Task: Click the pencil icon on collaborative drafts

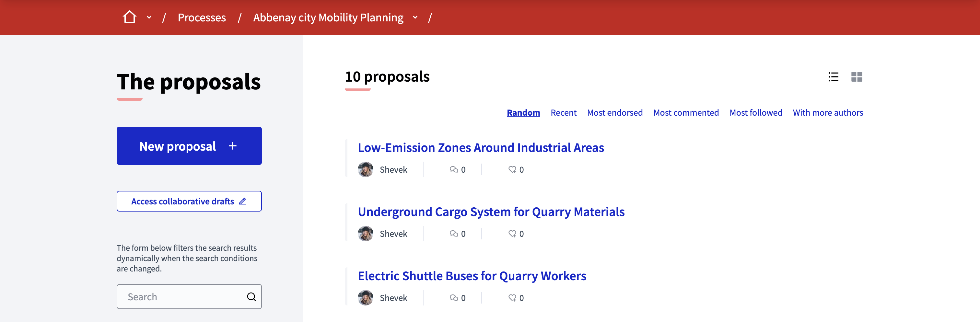Action: click(x=243, y=201)
